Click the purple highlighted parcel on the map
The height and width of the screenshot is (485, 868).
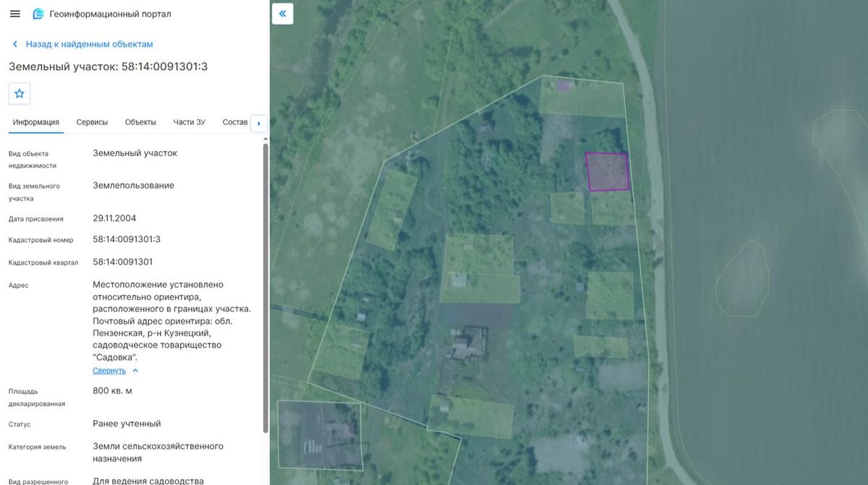pyautogui.click(x=607, y=171)
